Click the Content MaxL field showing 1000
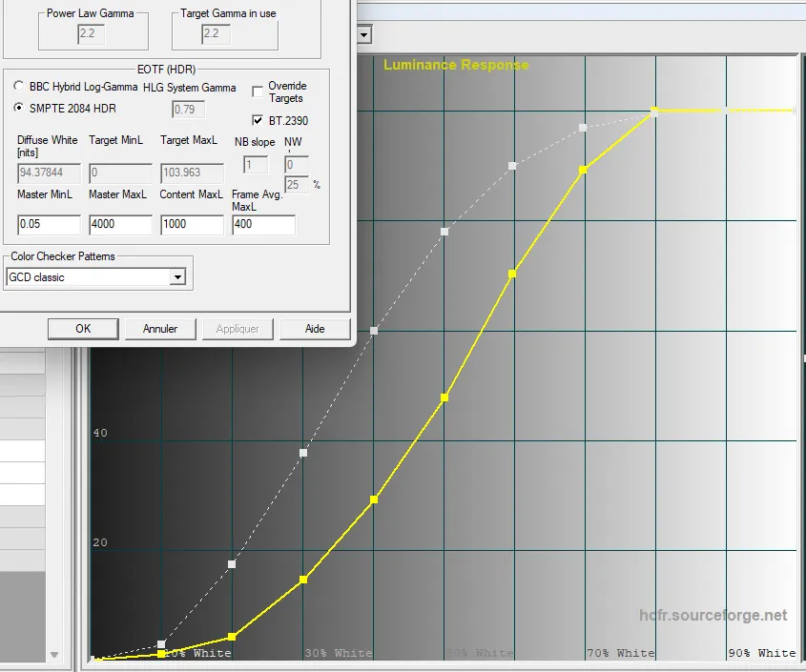The width and height of the screenshot is (806, 672). (x=193, y=225)
